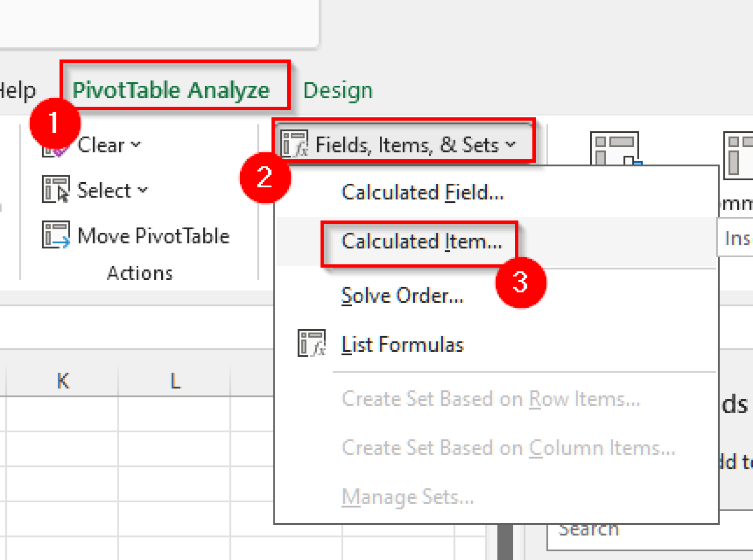
Task: Click the table-layout ribbon icon beside the menu
Action: [x=614, y=148]
